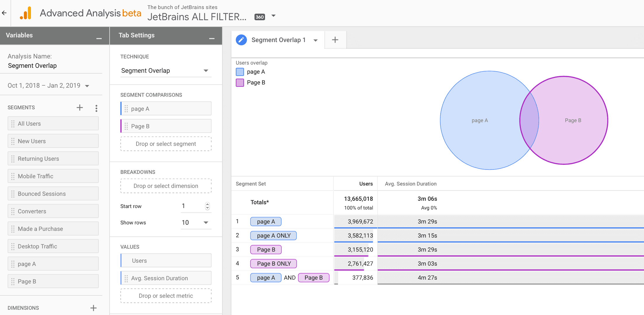This screenshot has height=315, width=644.
Task: Click the Drop or select dimension box
Action: click(166, 186)
